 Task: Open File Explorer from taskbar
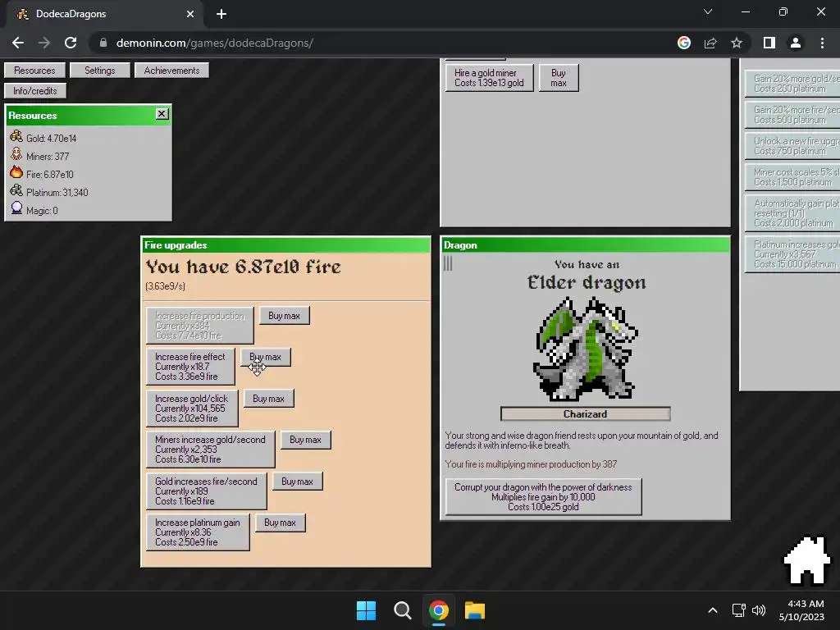coord(475,610)
